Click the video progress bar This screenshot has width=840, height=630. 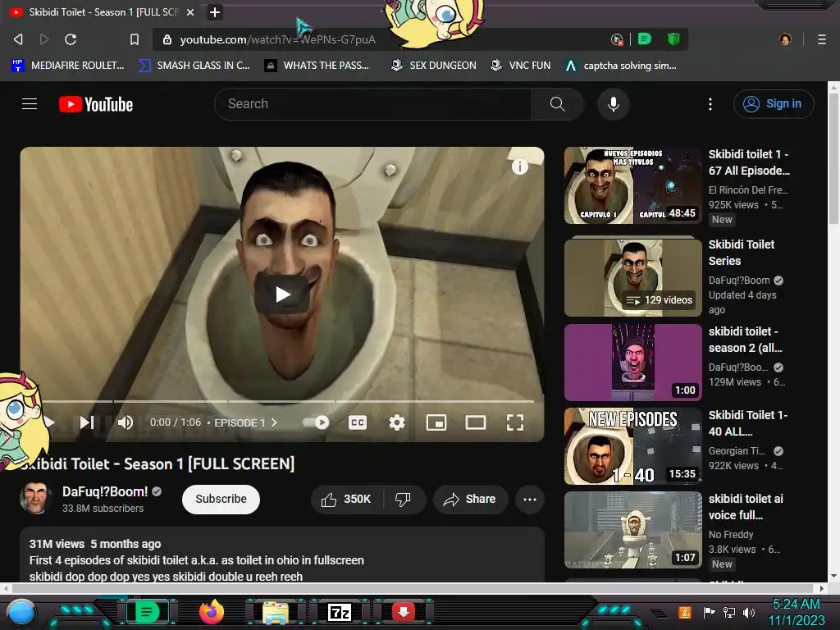tap(288, 401)
